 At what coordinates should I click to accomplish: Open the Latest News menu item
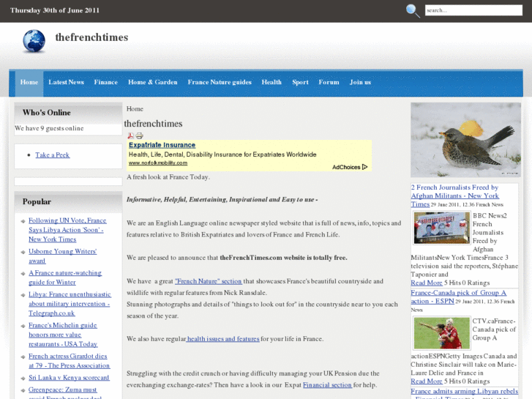[66, 82]
